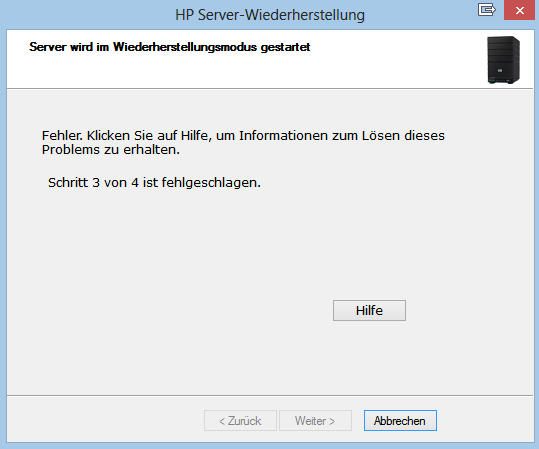
Task: Click the 'Problems zu erhalten.' text line
Action: 111,150
